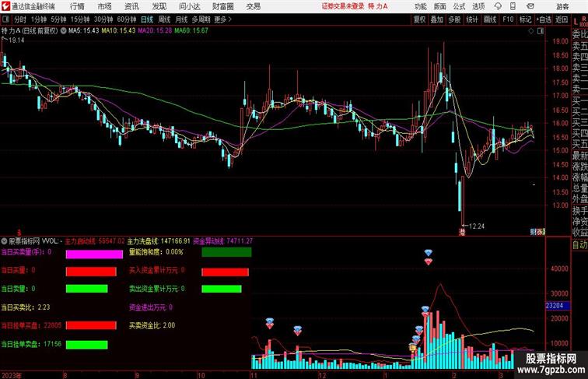Open the headset customer service icon
Viewport: 588px width, 379px height.
pyautogui.click(x=498, y=6)
